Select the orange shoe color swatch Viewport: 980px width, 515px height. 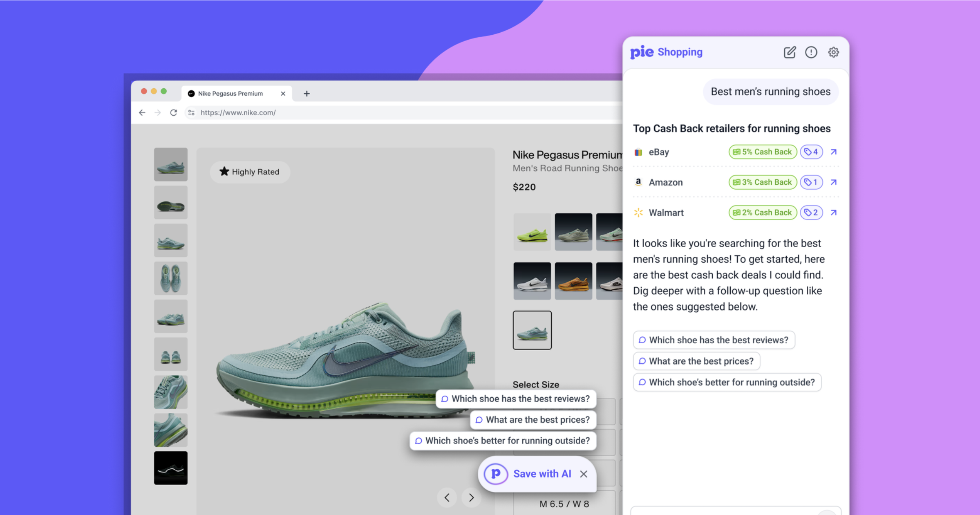pyautogui.click(x=573, y=281)
